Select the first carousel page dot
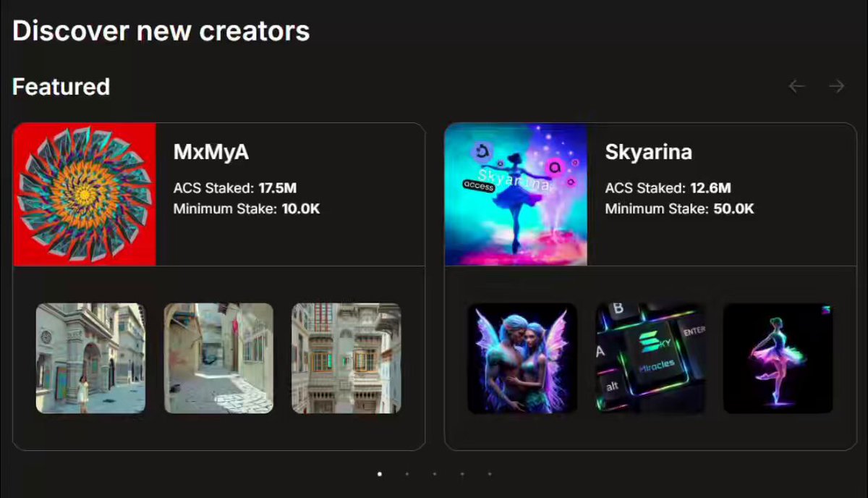868x498 pixels. (x=380, y=474)
